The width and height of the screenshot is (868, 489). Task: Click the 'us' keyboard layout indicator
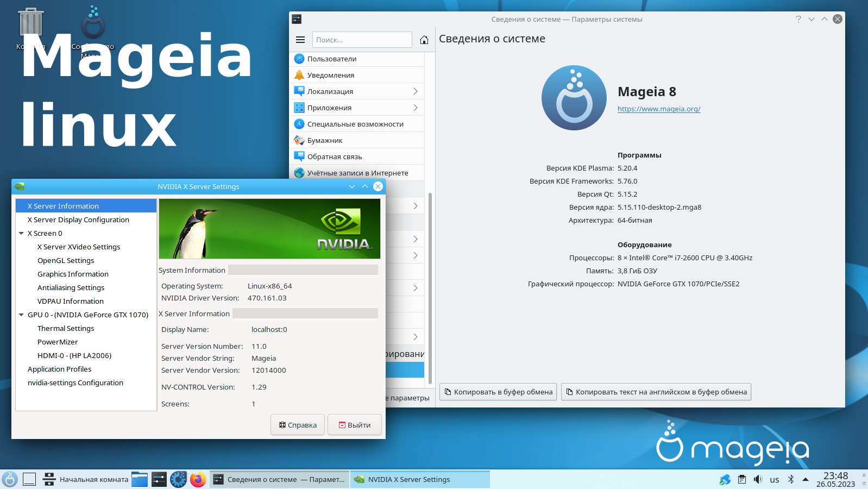tap(775, 480)
